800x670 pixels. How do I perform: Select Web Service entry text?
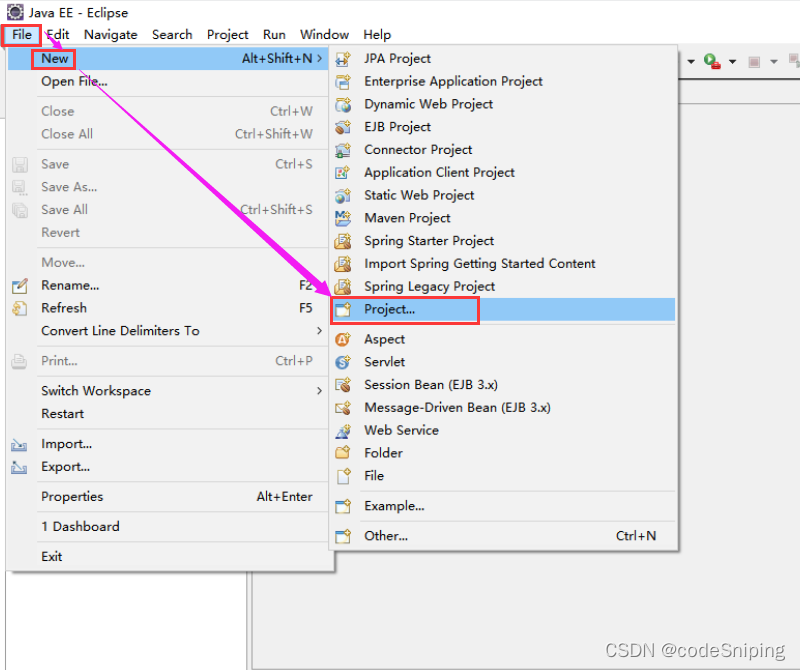[x=401, y=431]
